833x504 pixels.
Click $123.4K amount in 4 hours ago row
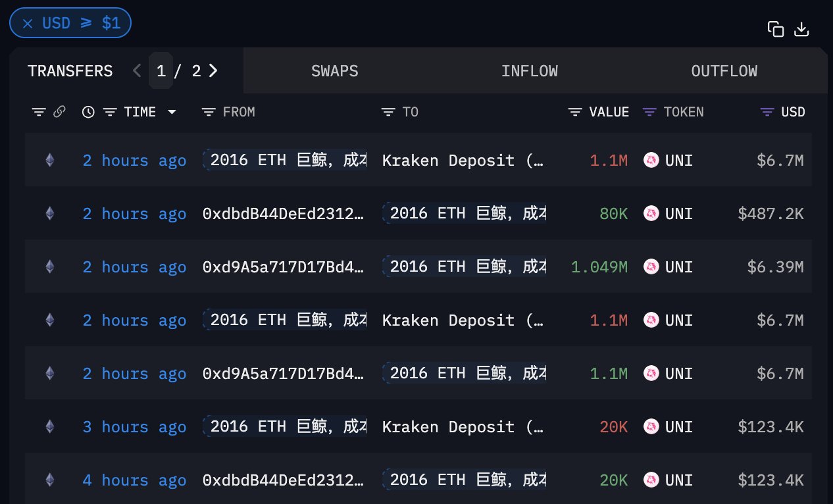(x=770, y=480)
